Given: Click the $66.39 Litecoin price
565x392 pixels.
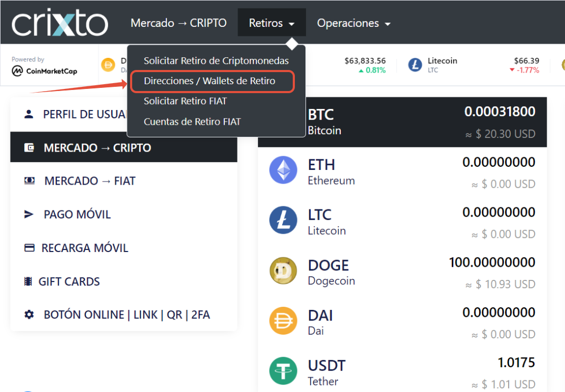Looking at the screenshot, I should pos(527,61).
